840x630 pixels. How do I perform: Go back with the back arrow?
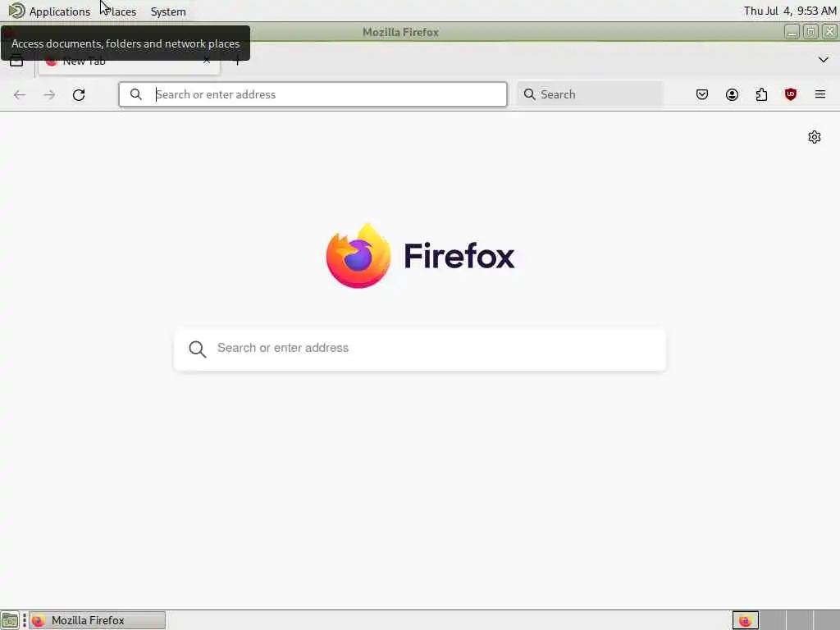tap(20, 95)
